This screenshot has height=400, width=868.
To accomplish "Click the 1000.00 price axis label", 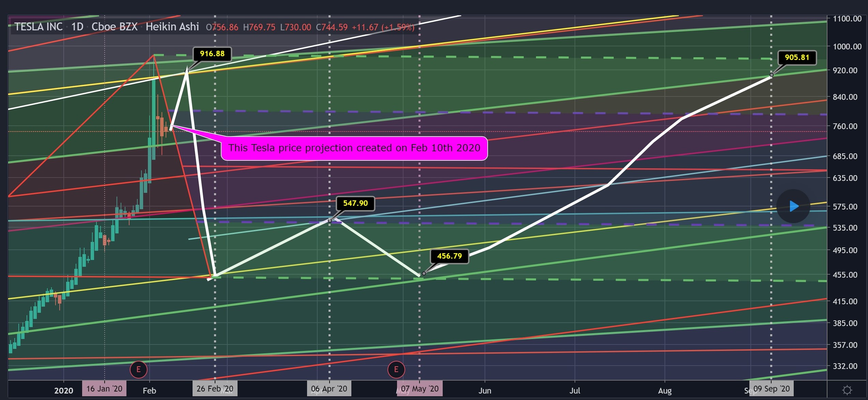I will (847, 47).
